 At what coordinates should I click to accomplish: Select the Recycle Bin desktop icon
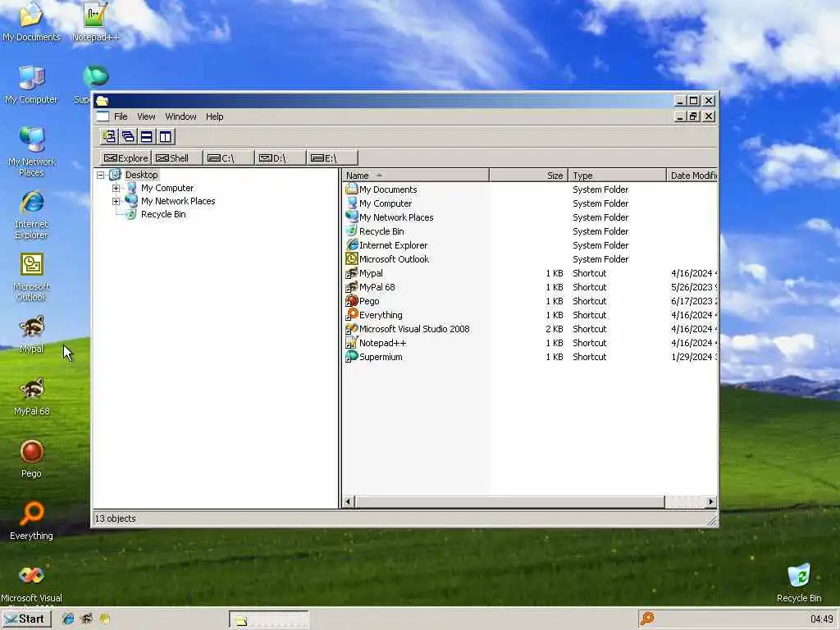click(799, 583)
